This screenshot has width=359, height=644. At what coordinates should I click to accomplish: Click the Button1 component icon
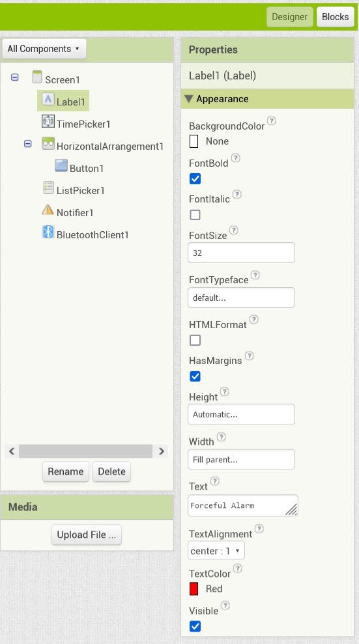pos(61,165)
